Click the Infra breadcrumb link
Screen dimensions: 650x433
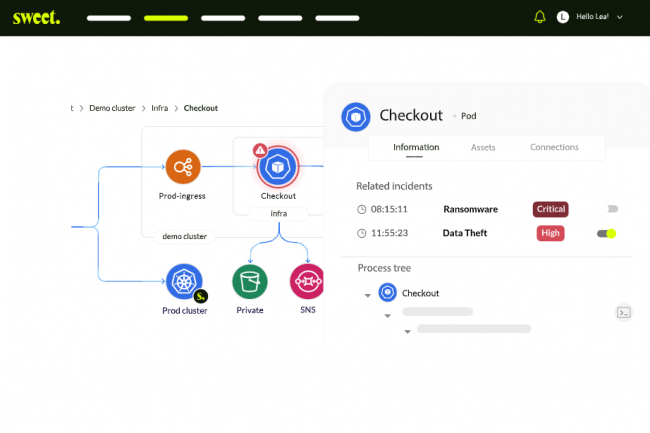tap(159, 108)
